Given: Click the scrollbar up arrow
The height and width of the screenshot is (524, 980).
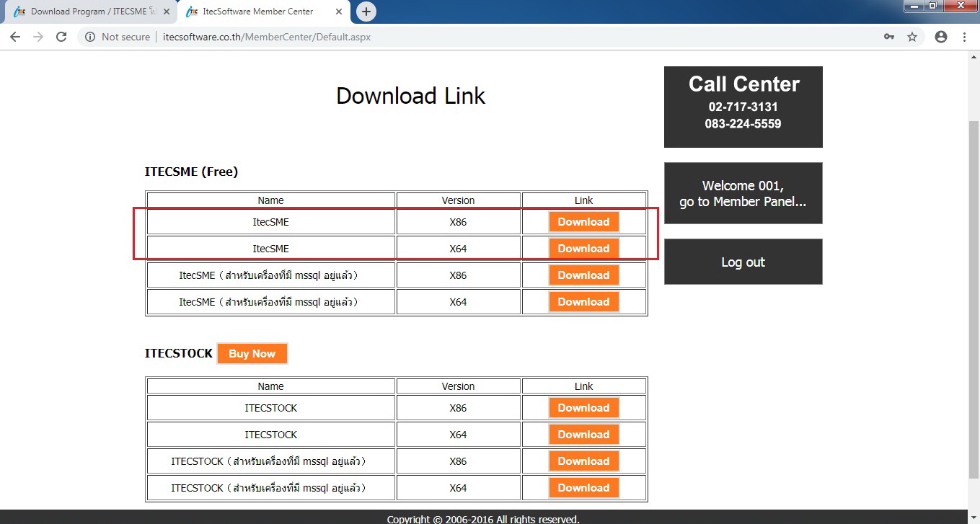Looking at the screenshot, I should click(x=974, y=56).
